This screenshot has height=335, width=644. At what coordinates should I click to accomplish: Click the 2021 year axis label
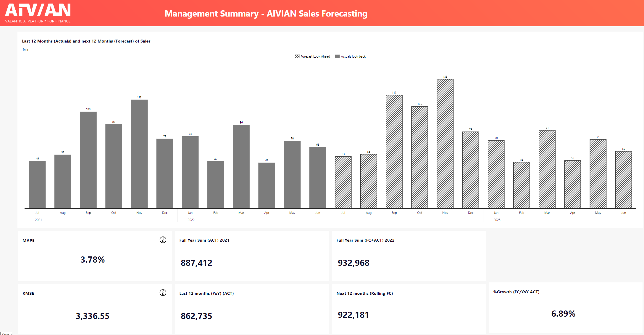coord(38,220)
